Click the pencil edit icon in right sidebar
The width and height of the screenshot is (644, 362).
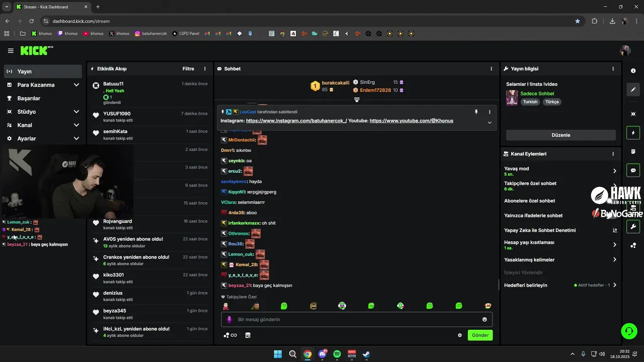(633, 89)
